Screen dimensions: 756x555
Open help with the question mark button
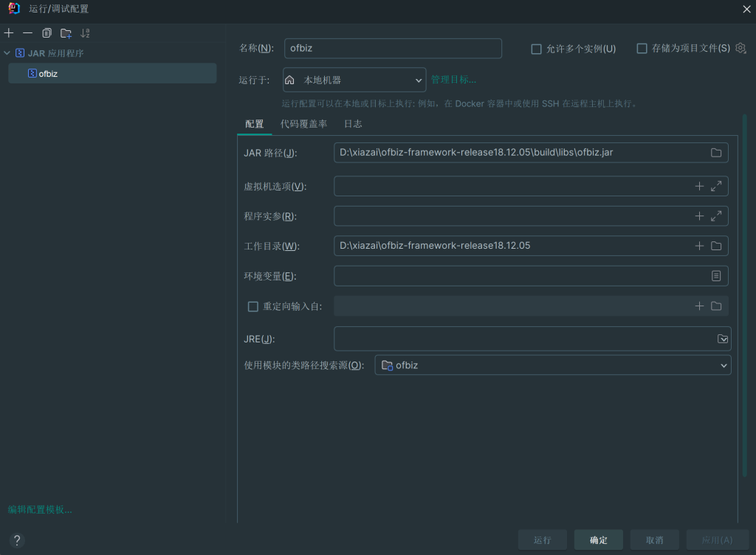tap(18, 540)
